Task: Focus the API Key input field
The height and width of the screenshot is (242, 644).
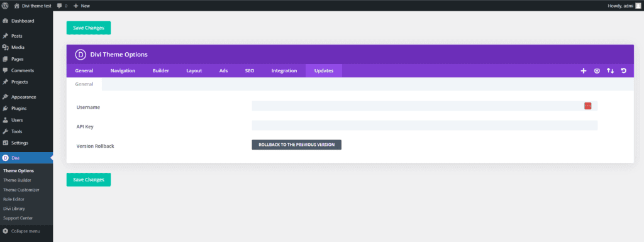Action: [x=425, y=126]
